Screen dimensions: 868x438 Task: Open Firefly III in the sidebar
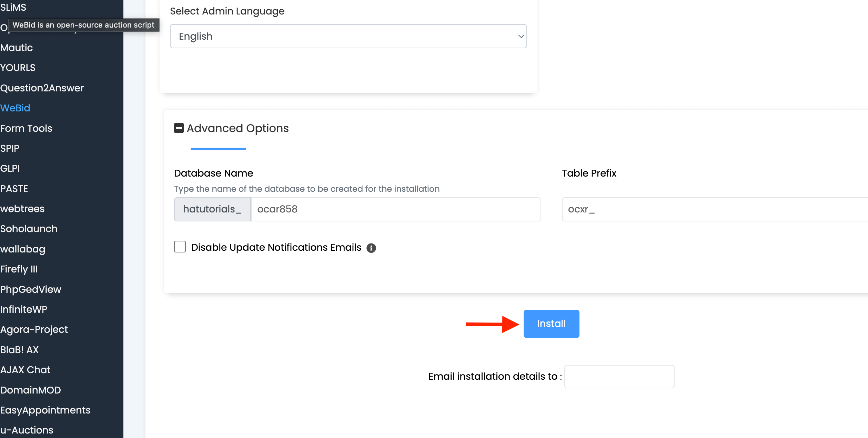(19, 269)
